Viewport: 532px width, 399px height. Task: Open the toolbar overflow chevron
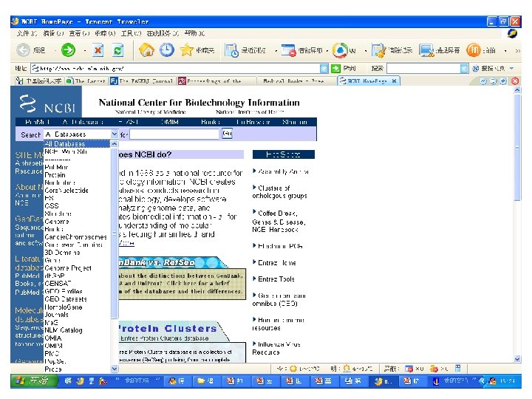point(518,50)
